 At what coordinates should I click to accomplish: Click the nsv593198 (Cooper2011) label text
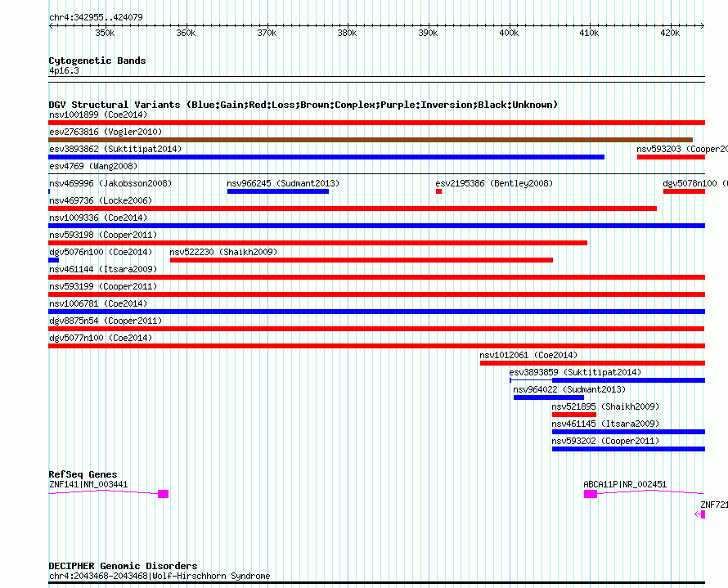pos(103,235)
